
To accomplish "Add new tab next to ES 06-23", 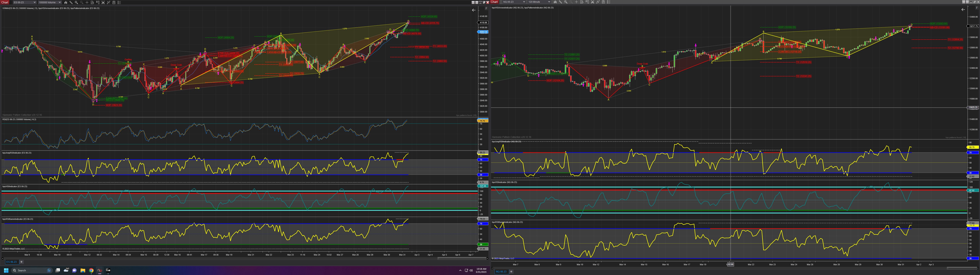I will coord(21,262).
